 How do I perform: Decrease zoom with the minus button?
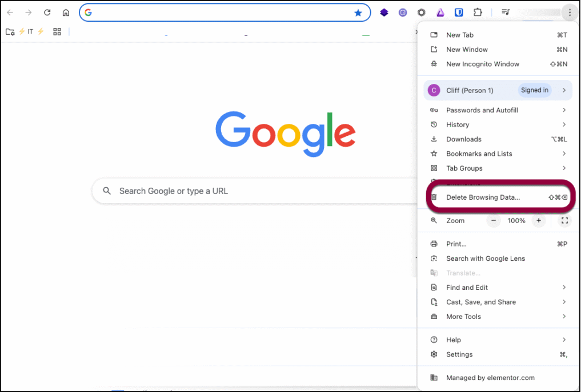(495, 221)
